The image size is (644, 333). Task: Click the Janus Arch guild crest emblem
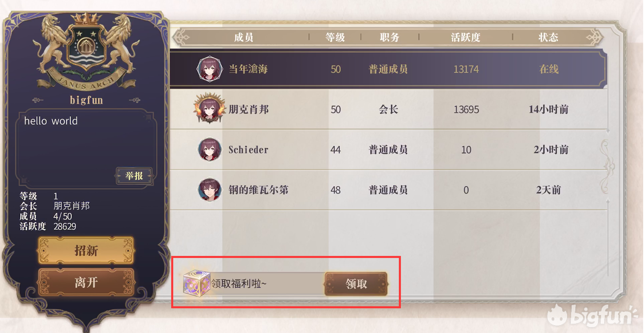coord(86,51)
